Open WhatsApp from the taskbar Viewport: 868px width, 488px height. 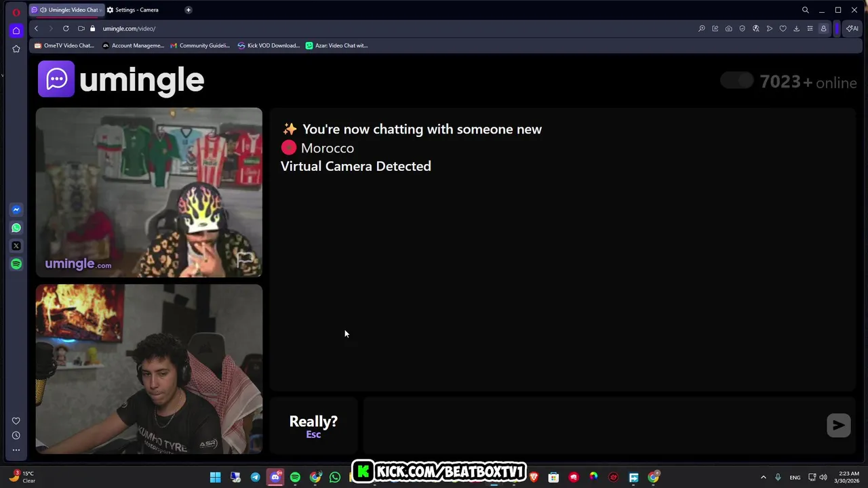tap(335, 477)
